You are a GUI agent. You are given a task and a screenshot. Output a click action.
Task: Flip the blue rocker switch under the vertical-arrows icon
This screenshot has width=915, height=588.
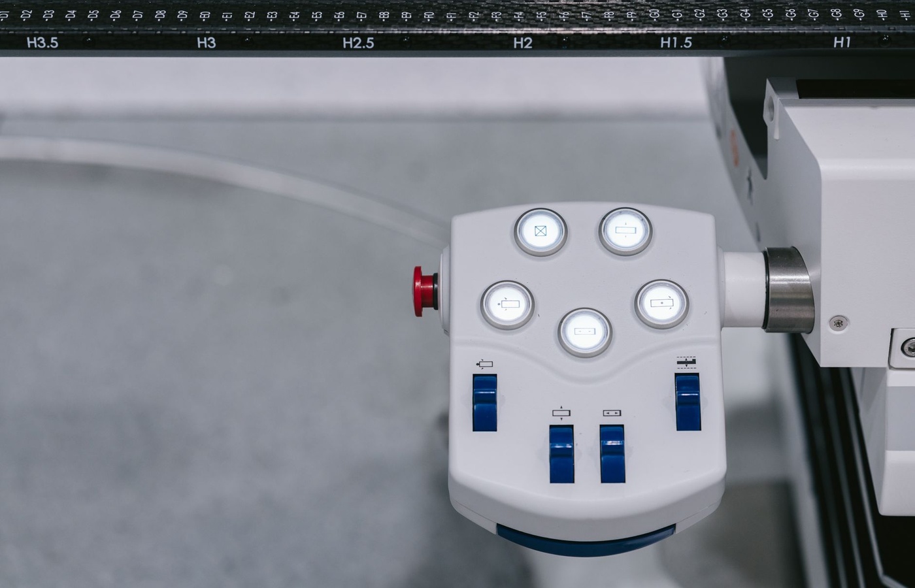pyautogui.click(x=561, y=454)
